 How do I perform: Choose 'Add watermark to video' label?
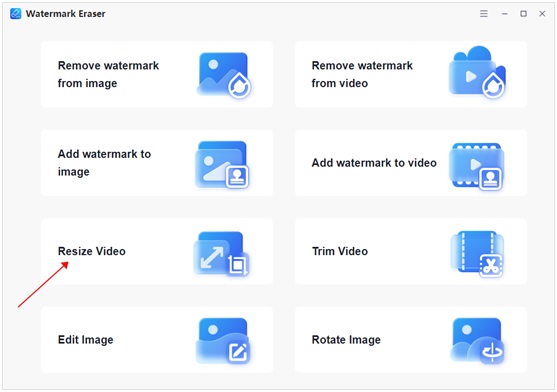pos(374,163)
